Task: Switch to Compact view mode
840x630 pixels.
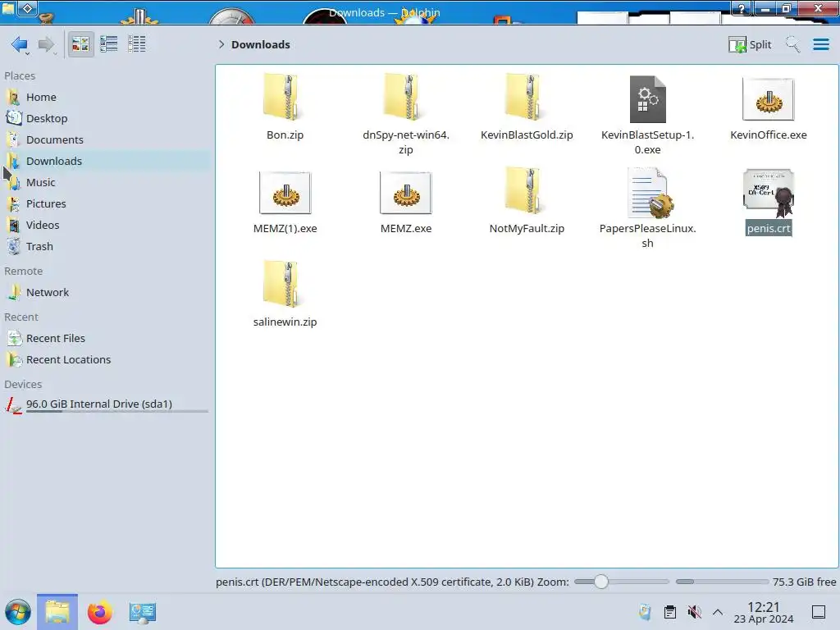Action: click(109, 44)
